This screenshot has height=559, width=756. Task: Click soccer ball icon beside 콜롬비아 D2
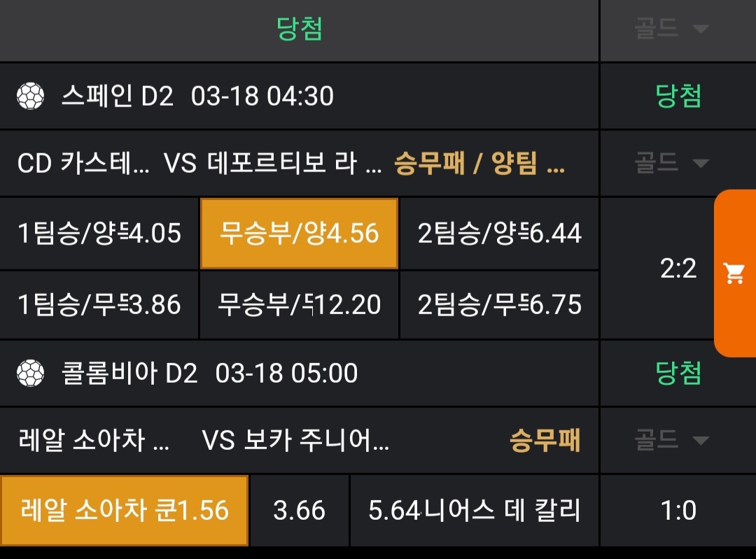coord(30,373)
